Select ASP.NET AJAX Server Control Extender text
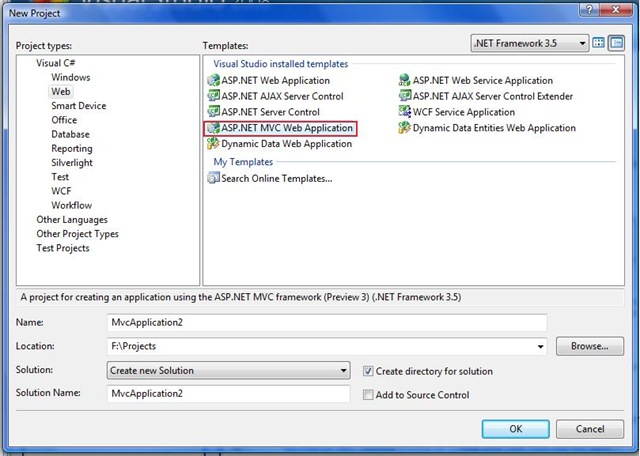The width and height of the screenshot is (640, 456). pyautogui.click(x=493, y=96)
